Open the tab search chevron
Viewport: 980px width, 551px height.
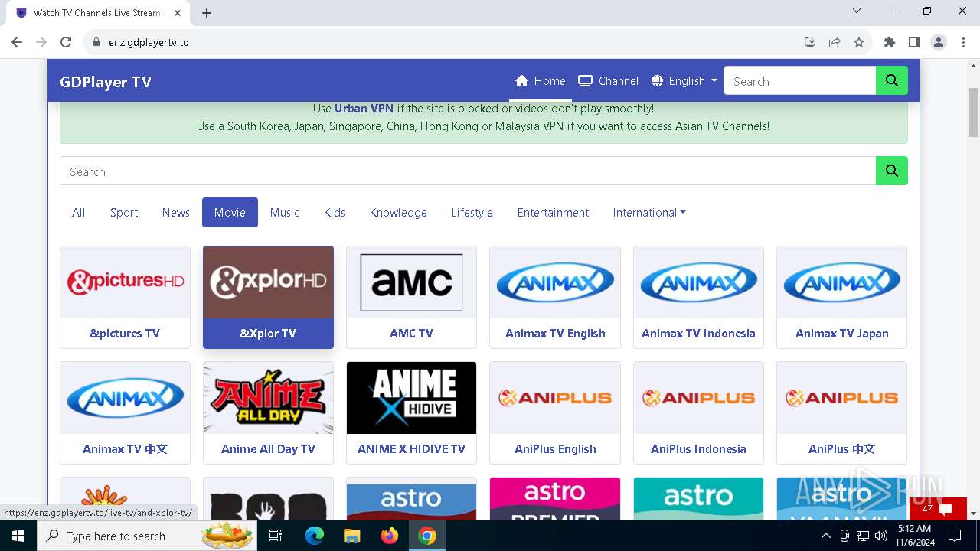point(857,11)
